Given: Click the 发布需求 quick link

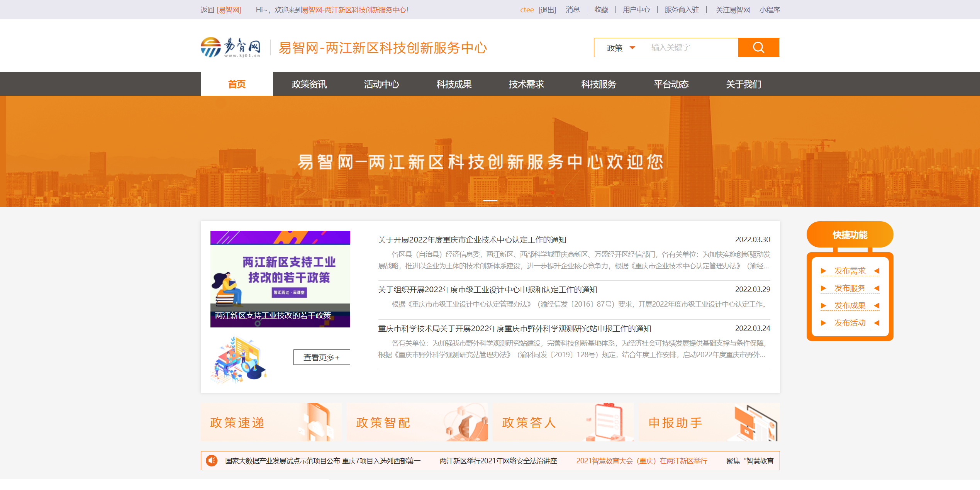Looking at the screenshot, I should point(850,271).
